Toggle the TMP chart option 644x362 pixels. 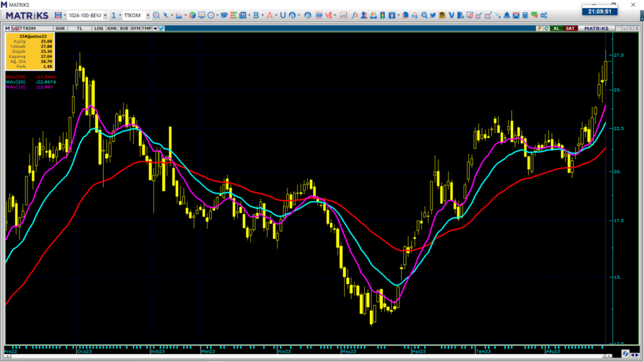pyautogui.click(x=147, y=28)
